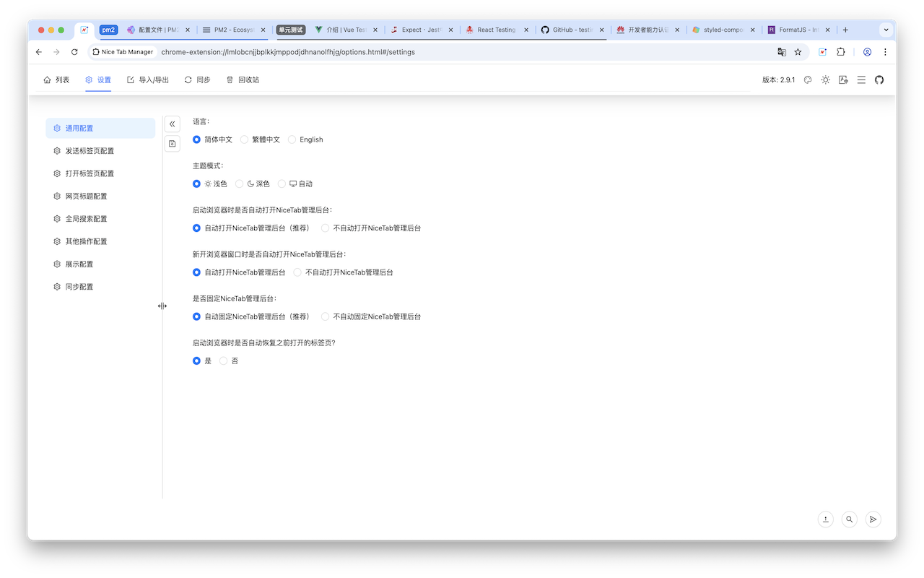Image resolution: width=924 pixels, height=578 pixels.
Task: Collapse the settings sidebar with double chevron
Action: coord(173,124)
